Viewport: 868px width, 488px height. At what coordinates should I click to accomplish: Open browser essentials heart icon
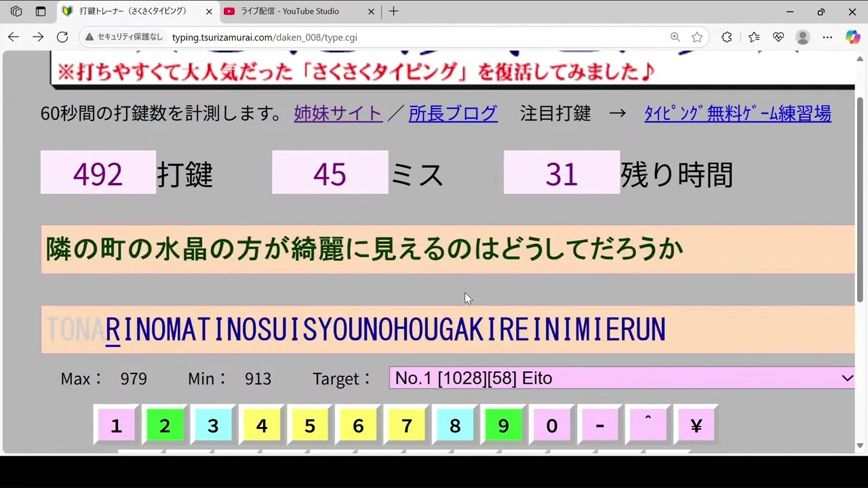[x=778, y=37]
